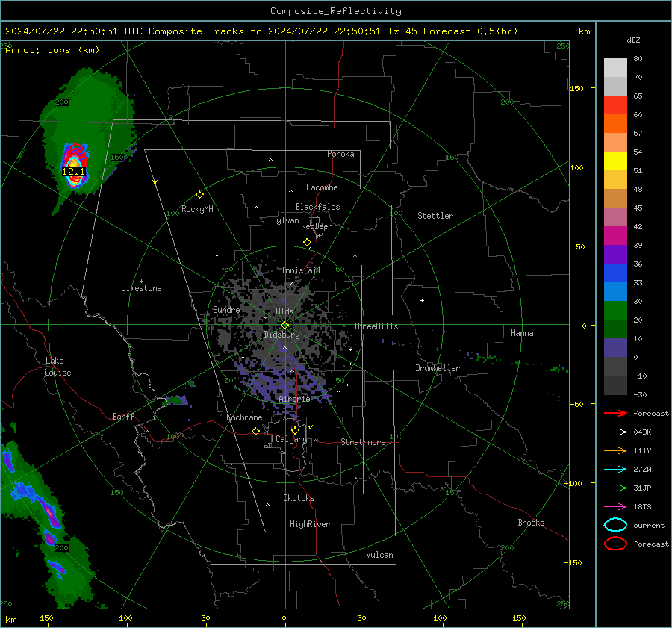Image resolution: width=672 pixels, height=628 pixels.
Task: Click the Didsbury city label
Action: click(281, 335)
